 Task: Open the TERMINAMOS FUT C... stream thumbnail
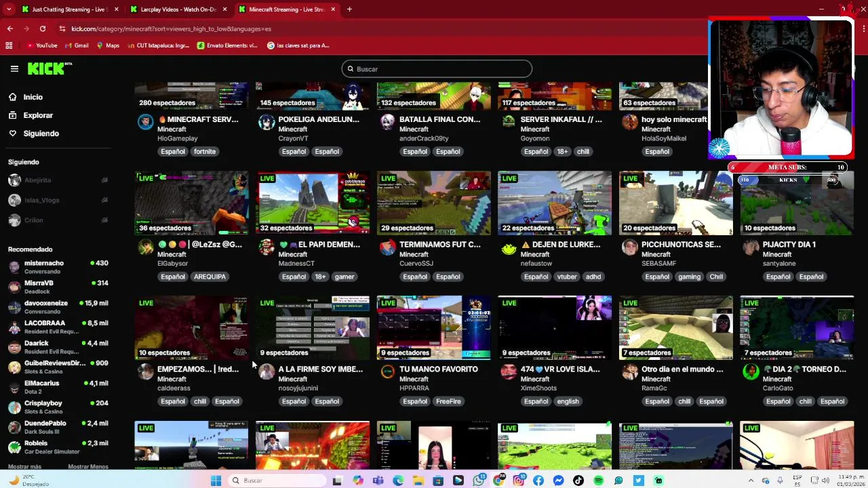tap(434, 203)
